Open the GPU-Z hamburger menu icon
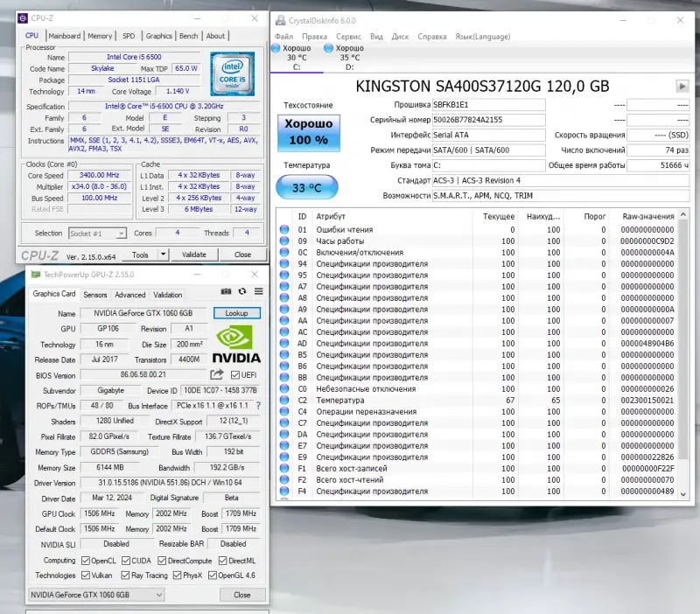Viewport: 700px width, 614px height. coord(258,290)
